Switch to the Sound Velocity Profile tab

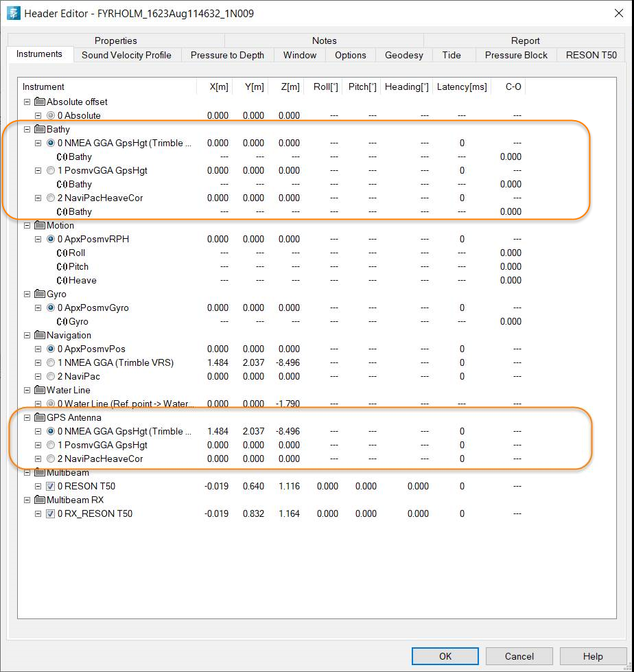[126, 55]
